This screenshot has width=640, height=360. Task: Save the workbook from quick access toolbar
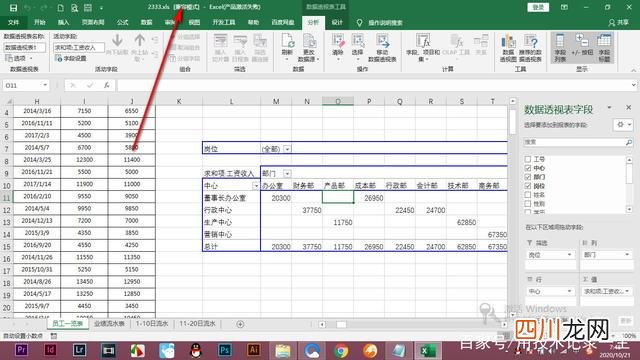pos(13,7)
